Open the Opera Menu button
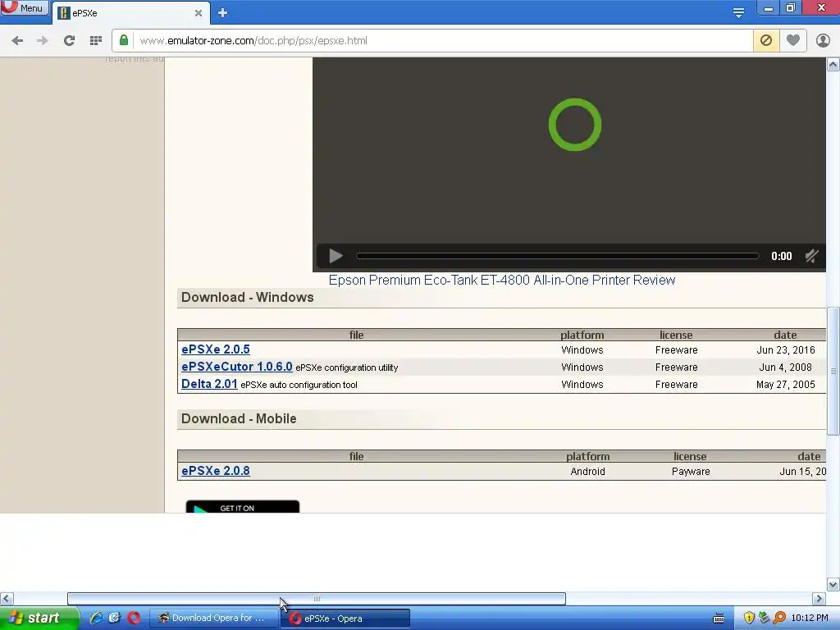 (24, 7)
